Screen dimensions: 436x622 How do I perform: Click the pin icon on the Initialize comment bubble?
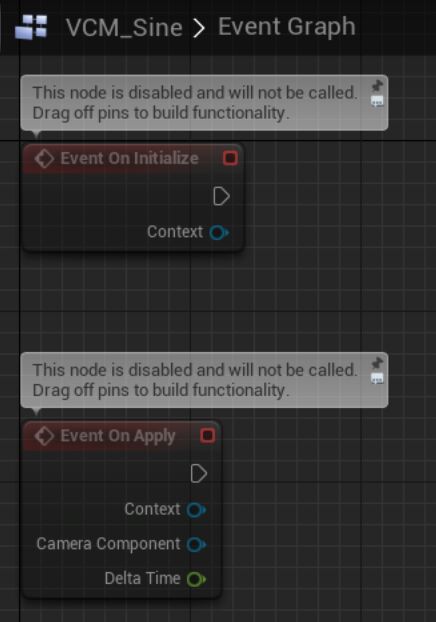coord(377,85)
